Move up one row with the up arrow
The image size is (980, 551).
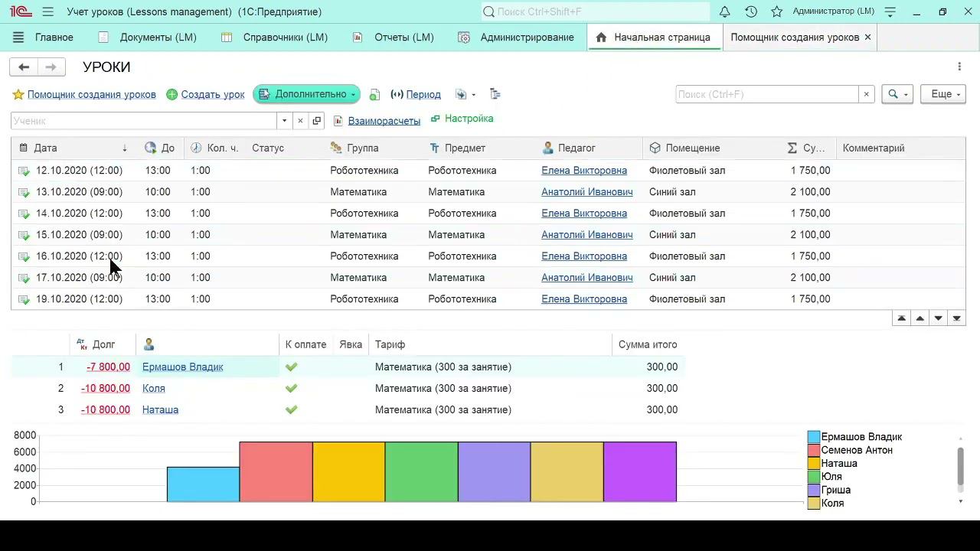pos(920,318)
